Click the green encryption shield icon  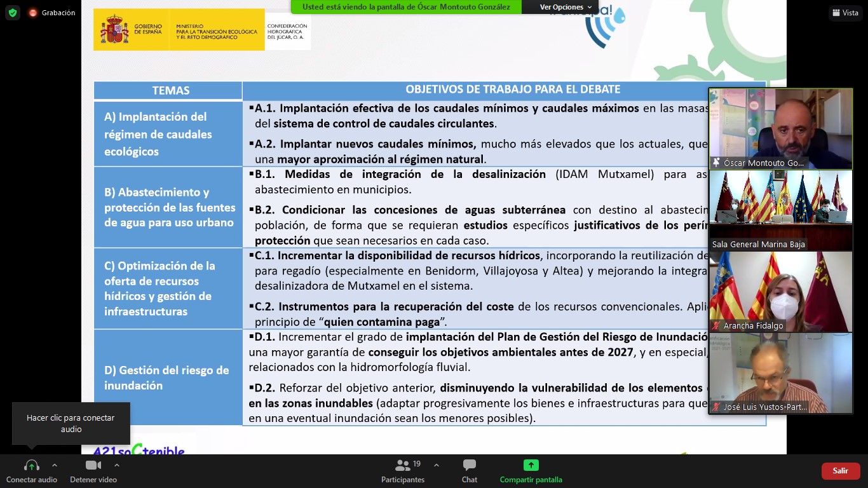(13, 13)
